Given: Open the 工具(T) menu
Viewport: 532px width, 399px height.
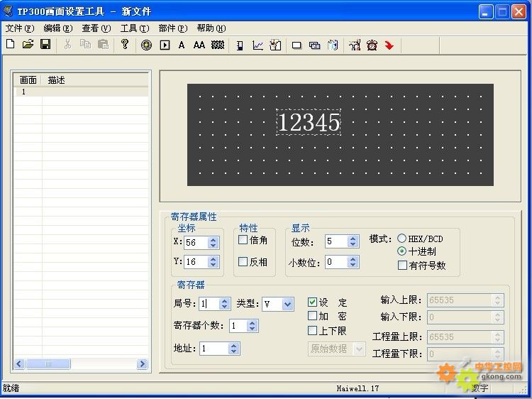Looking at the screenshot, I should 135,28.
